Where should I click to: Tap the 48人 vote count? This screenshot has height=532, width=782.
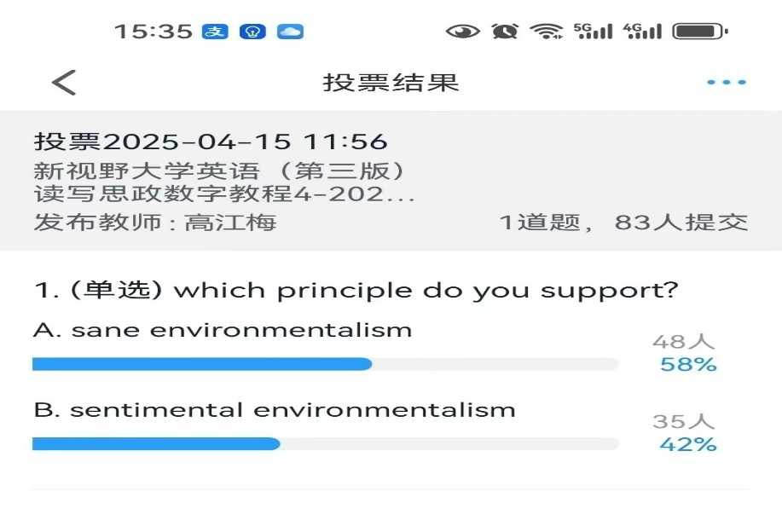pos(684,342)
